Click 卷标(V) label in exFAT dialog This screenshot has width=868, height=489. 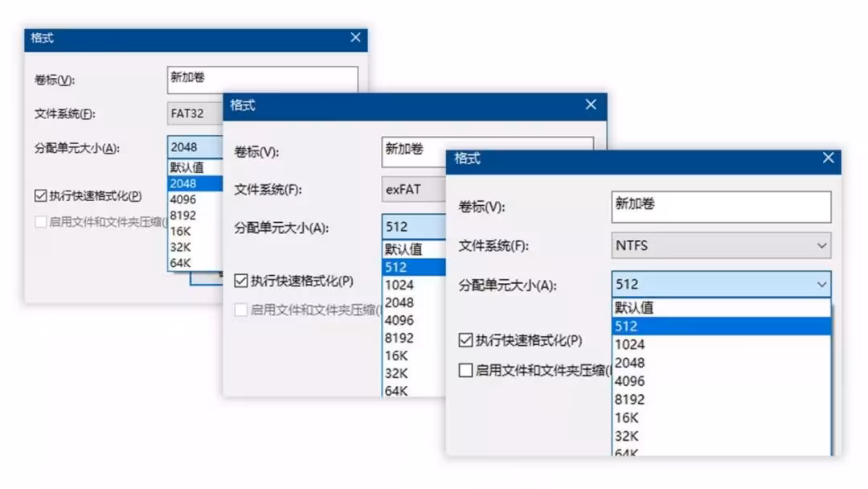click(x=256, y=152)
